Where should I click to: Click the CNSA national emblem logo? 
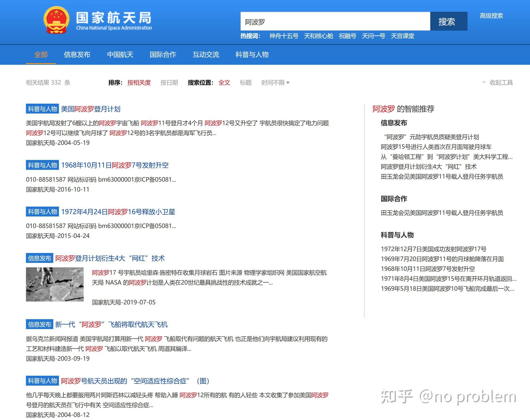click(56, 20)
